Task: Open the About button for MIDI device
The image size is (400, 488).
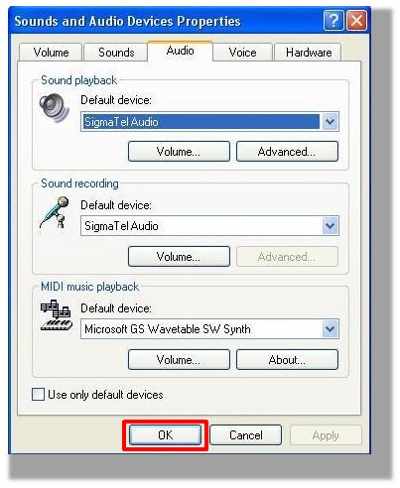Action: point(287,360)
